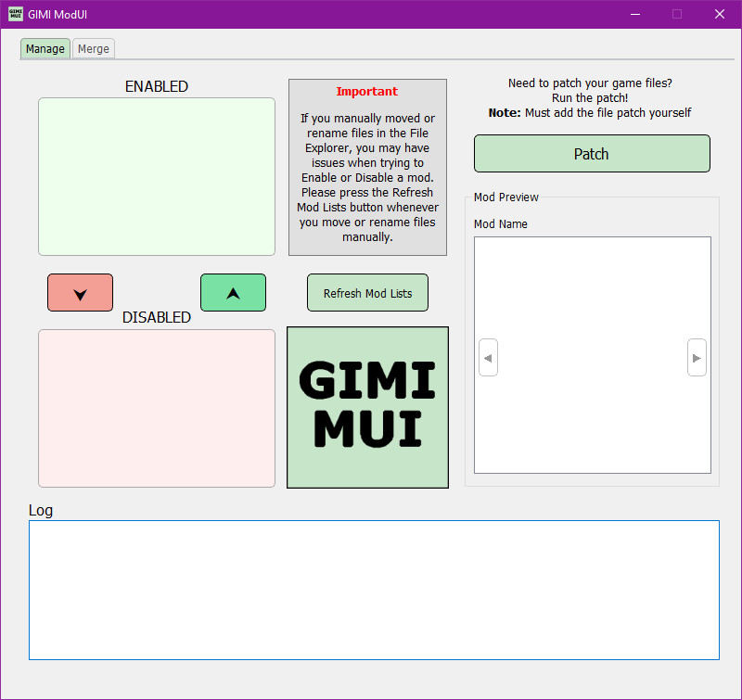This screenshot has height=700, width=742.
Task: Click the DISABLED section heading
Action: click(x=156, y=317)
